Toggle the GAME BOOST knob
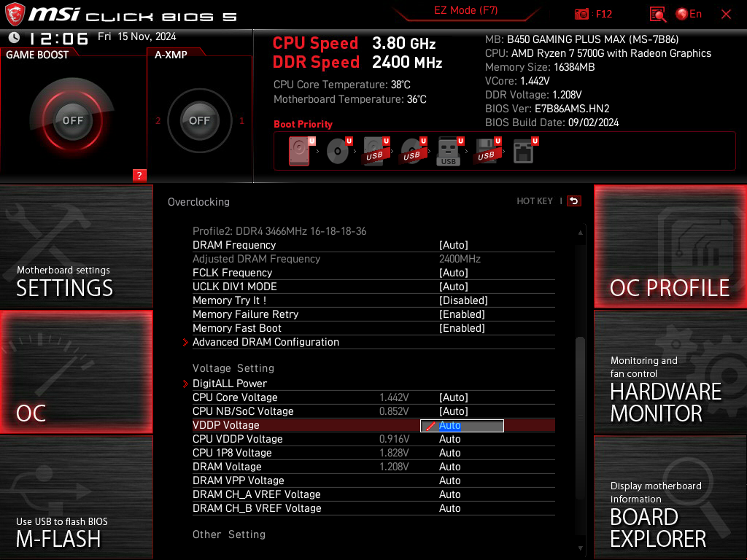 72,120
